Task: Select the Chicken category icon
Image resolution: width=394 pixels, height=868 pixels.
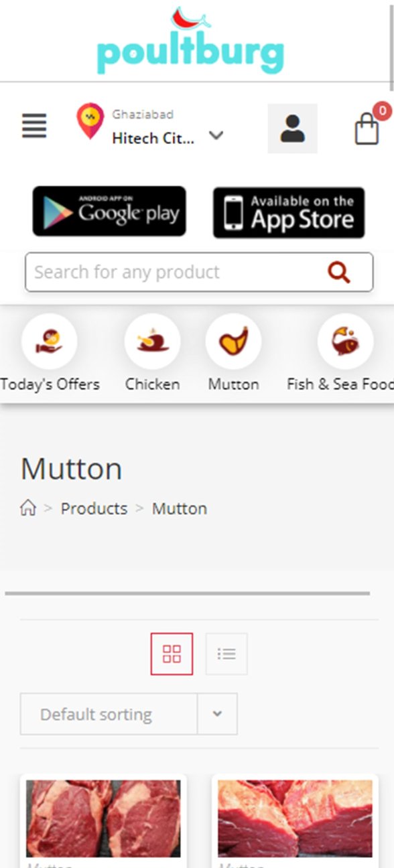Action: tap(153, 342)
